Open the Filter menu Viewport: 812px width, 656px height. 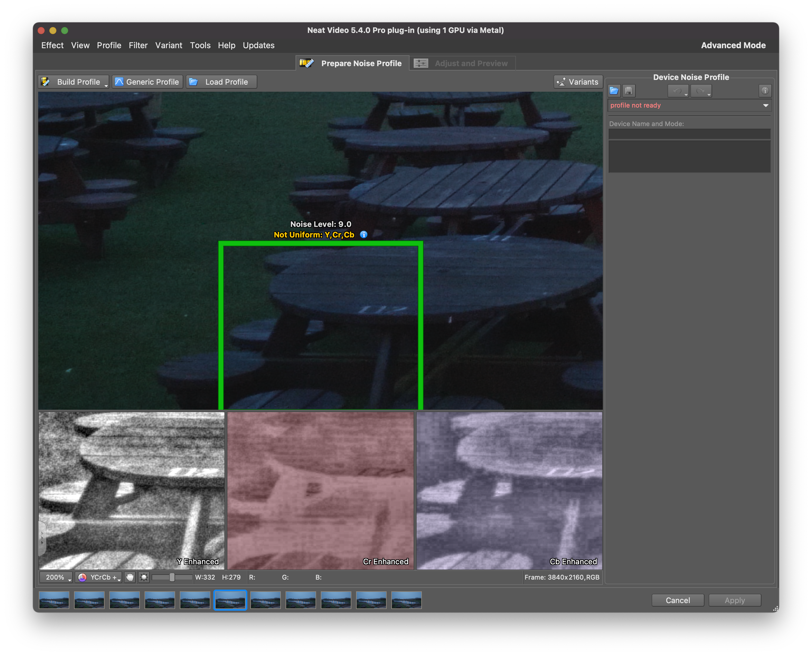[138, 45]
